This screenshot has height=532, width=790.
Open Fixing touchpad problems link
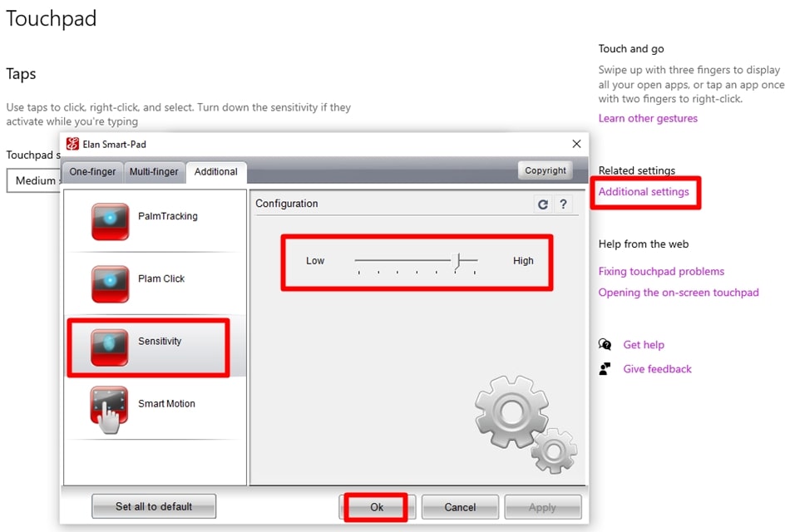(x=661, y=272)
